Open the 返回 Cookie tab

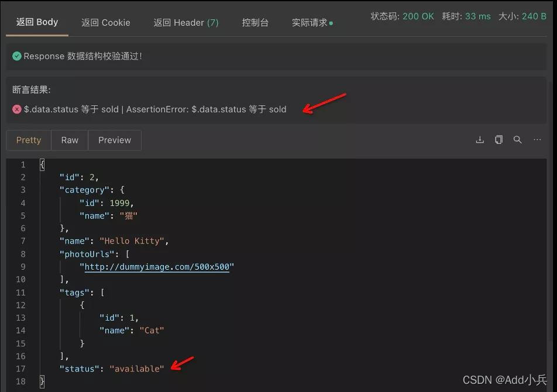point(105,23)
